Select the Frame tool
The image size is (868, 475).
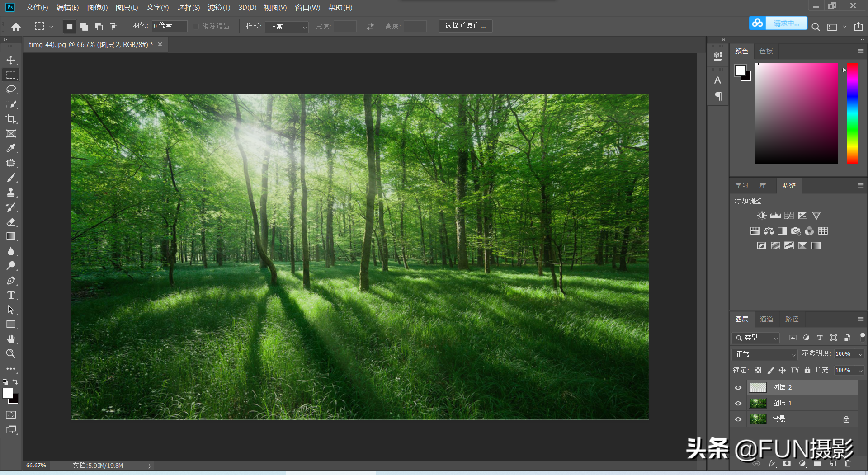(x=11, y=134)
